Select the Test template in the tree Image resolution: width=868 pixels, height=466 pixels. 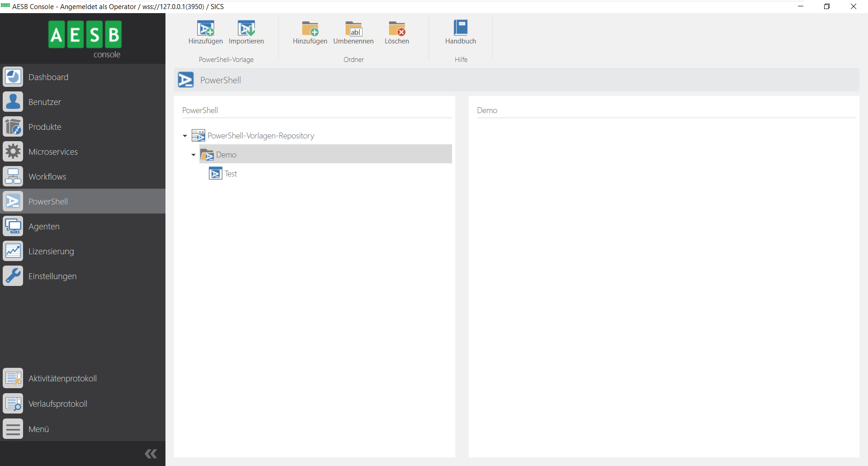pyautogui.click(x=231, y=173)
